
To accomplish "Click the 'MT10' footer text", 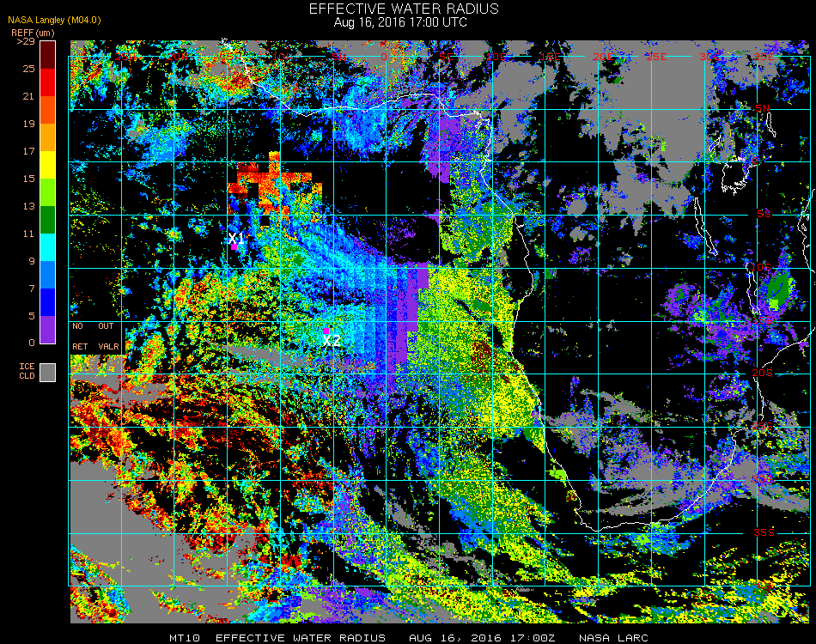I will click(x=185, y=638).
